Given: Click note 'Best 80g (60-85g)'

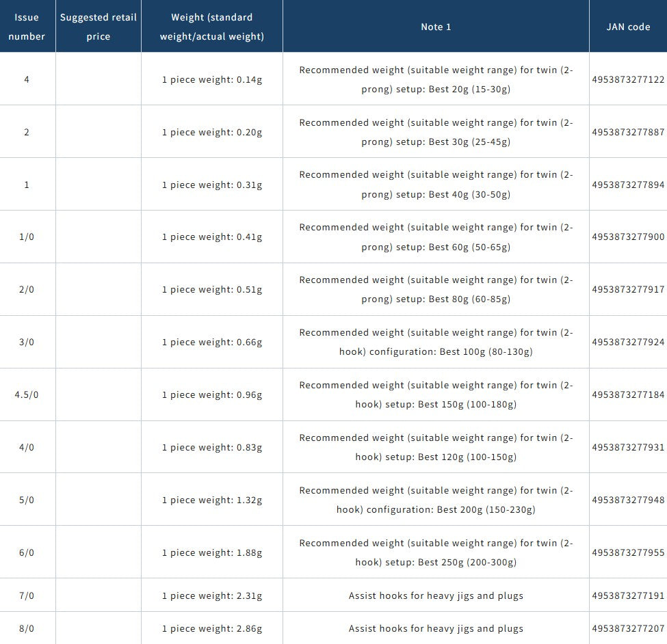Looking at the screenshot, I should [x=469, y=299].
